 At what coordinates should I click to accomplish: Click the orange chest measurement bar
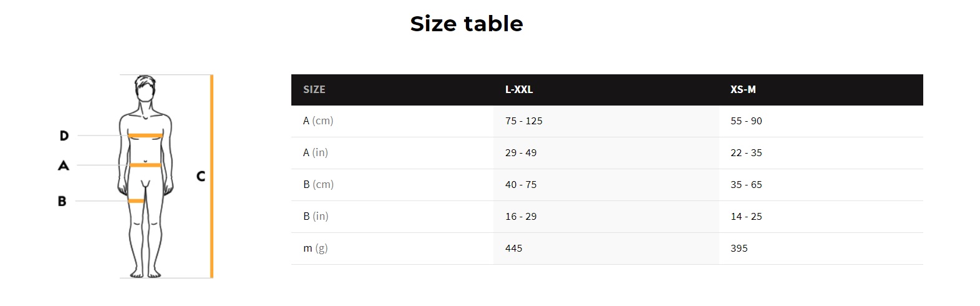pos(145,136)
